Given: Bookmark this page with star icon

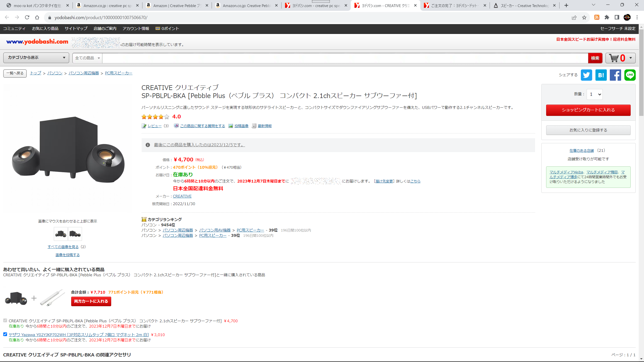Looking at the screenshot, I should coord(584,17).
